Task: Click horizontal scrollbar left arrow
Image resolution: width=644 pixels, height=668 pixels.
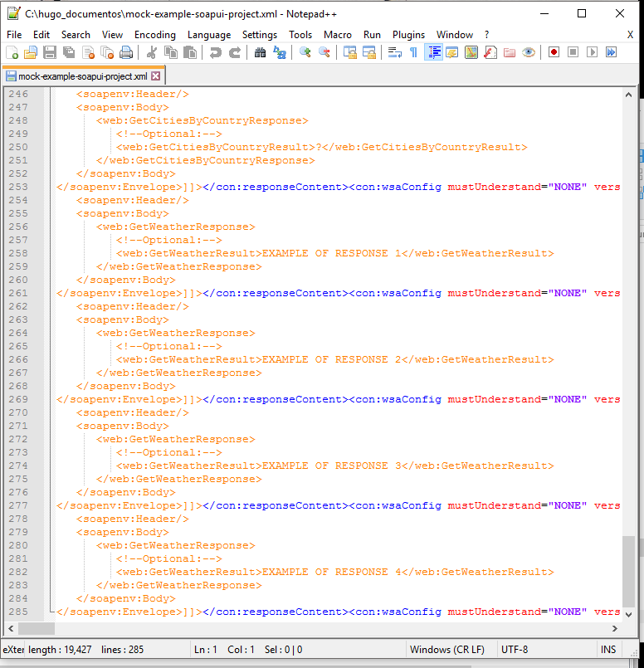Action: pyautogui.click(x=11, y=628)
